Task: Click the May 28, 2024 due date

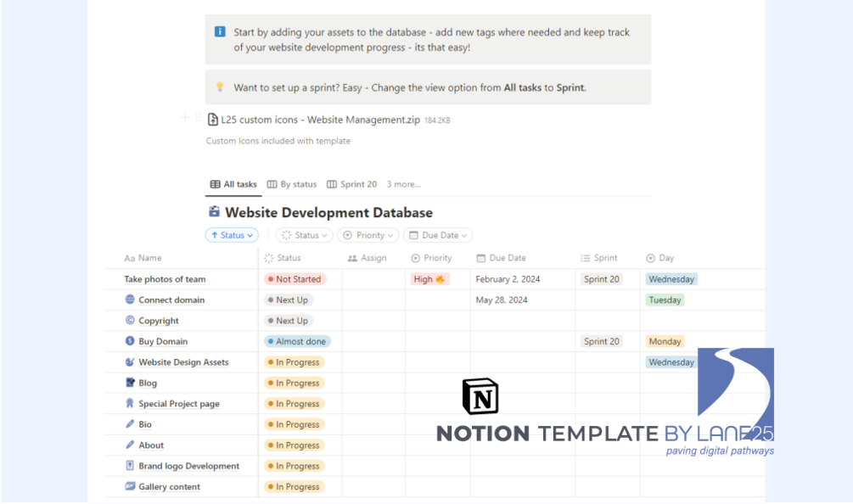Action: (x=502, y=300)
